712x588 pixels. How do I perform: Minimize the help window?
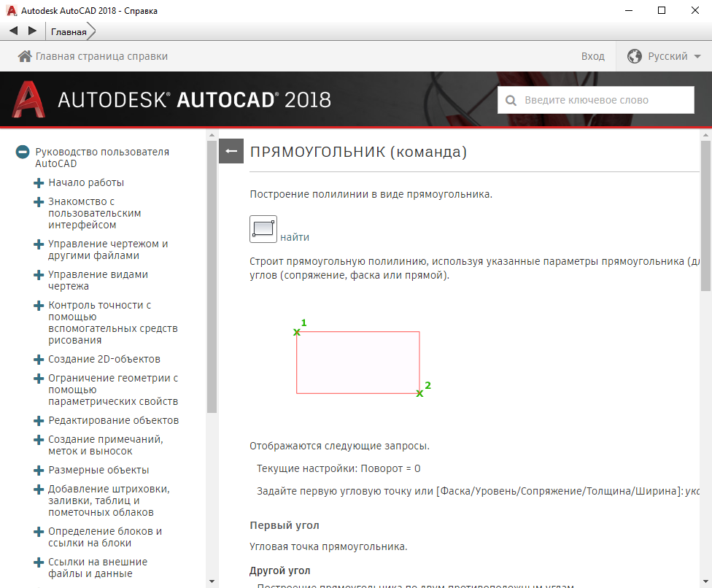pos(629,10)
